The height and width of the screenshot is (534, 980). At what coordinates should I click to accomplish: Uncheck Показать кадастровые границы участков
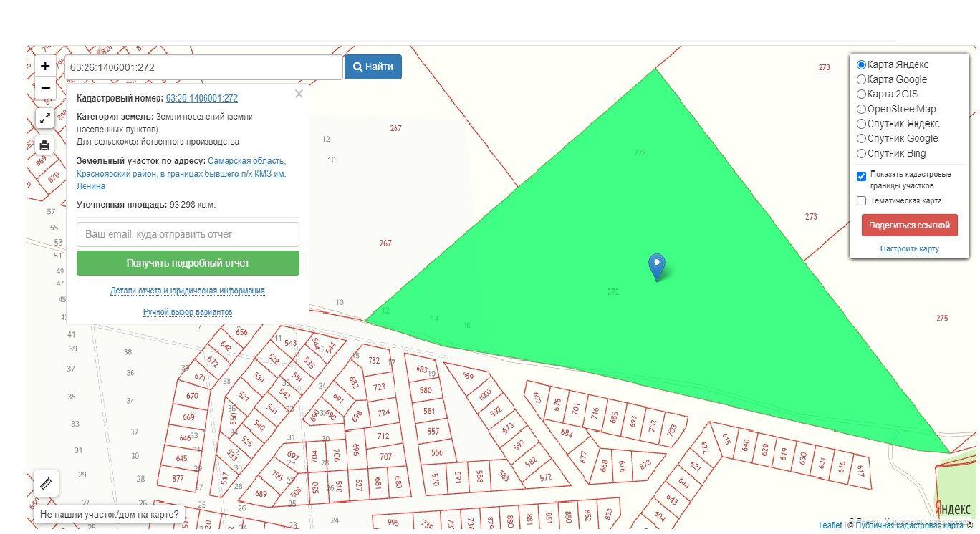(862, 176)
